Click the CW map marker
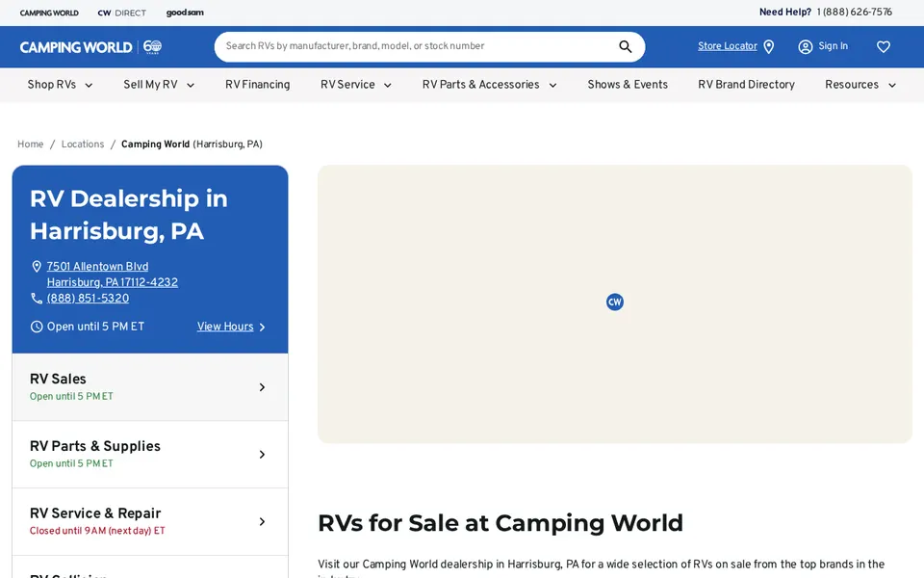 tap(615, 302)
